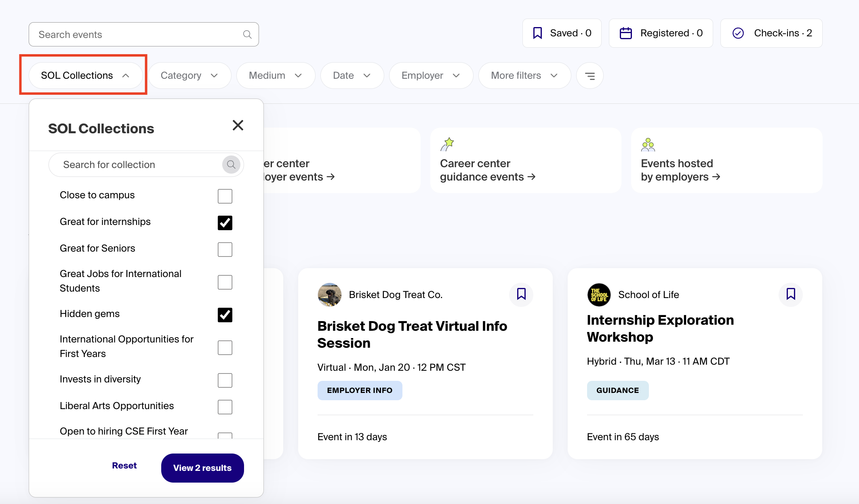Viewport: 859px width, 504px height.
Task: Check the Liberal Arts Opportunities checkbox
Action: pyautogui.click(x=225, y=407)
